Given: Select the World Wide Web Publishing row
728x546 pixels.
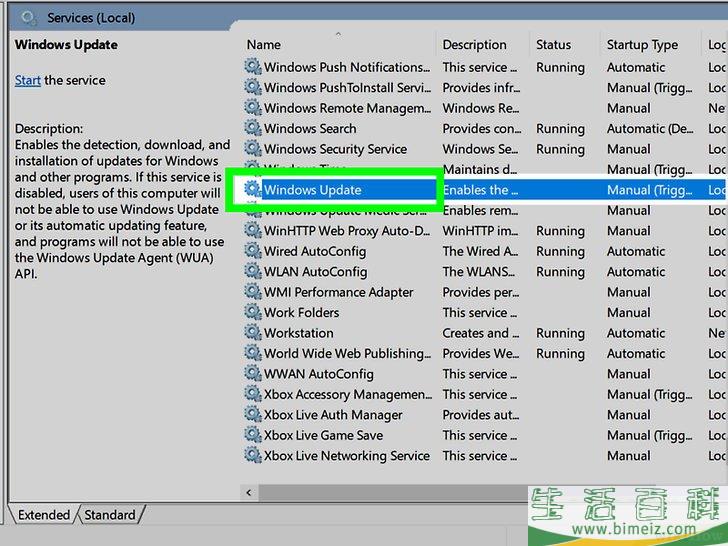Looking at the screenshot, I should [485, 353].
